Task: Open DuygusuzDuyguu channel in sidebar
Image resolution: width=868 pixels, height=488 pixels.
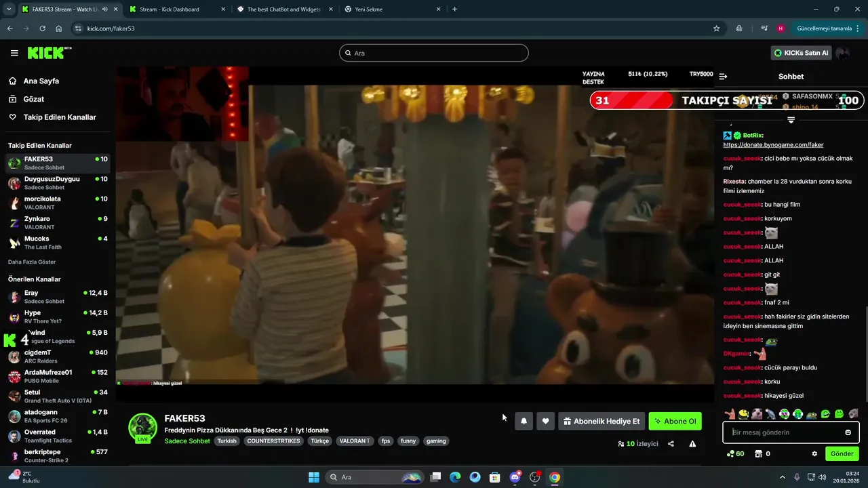Action: [58, 183]
